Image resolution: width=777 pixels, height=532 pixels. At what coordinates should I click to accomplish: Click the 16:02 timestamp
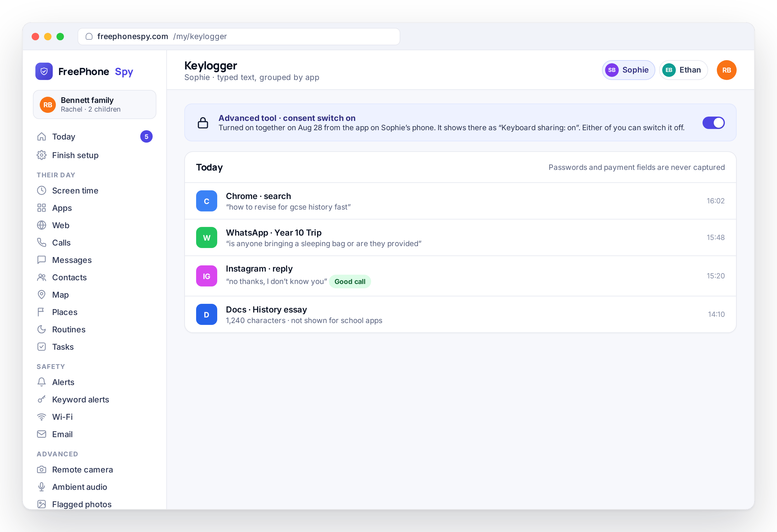716,201
